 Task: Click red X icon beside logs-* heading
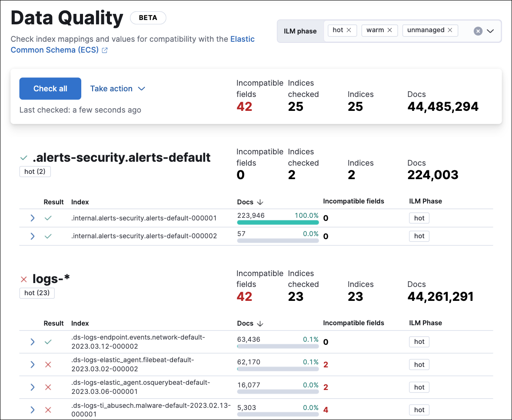(x=23, y=280)
